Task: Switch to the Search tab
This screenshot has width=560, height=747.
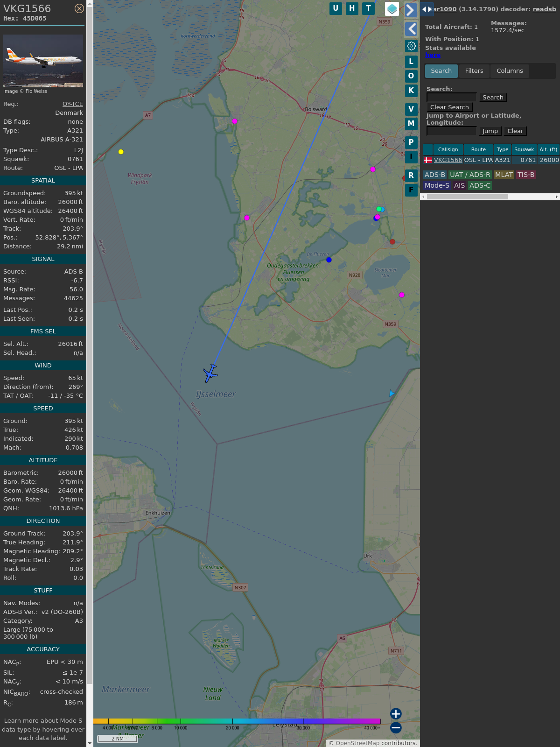Action: 441,71
